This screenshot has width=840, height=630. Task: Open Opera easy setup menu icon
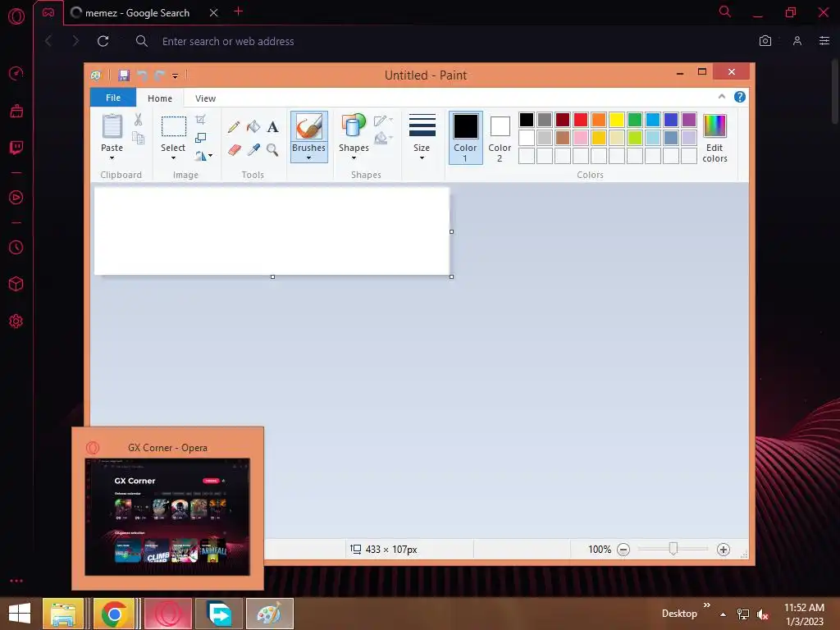point(824,41)
